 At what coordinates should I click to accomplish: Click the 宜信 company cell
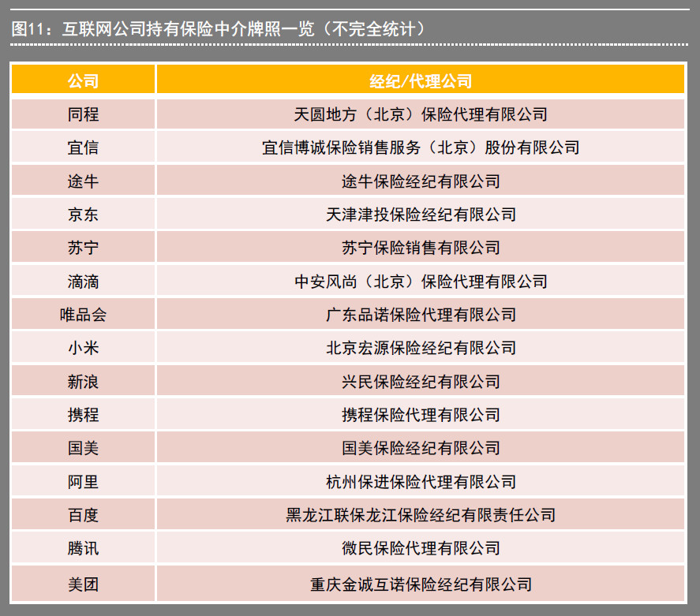click(83, 147)
